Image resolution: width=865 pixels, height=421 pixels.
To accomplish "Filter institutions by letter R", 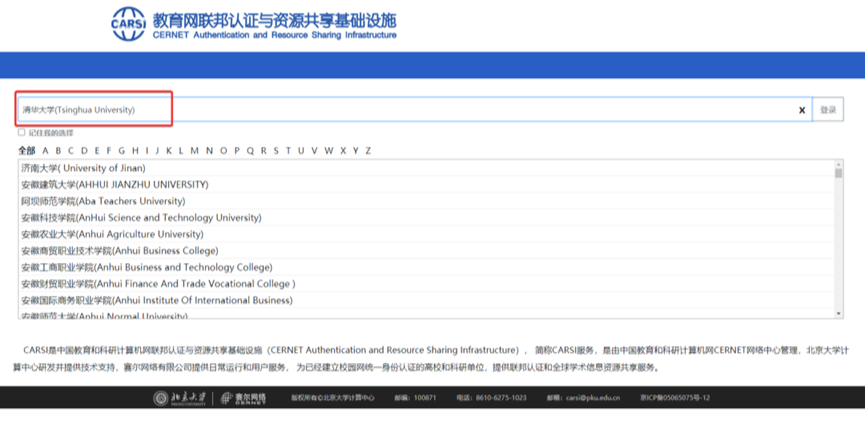I will click(x=263, y=151).
